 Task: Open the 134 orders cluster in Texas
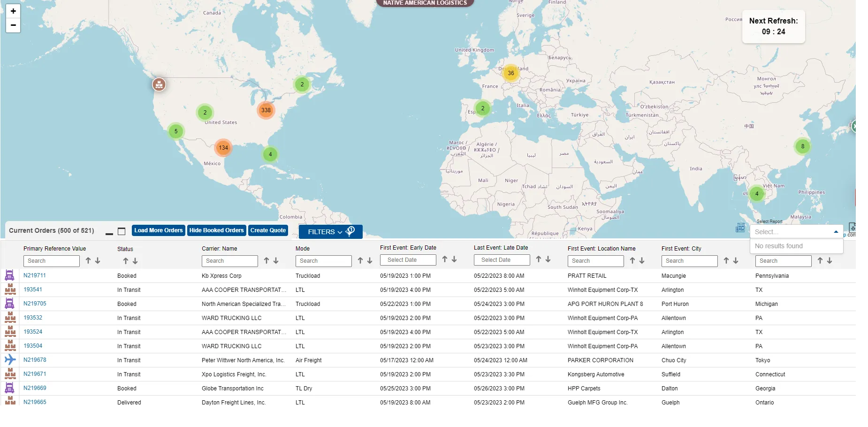click(x=223, y=147)
